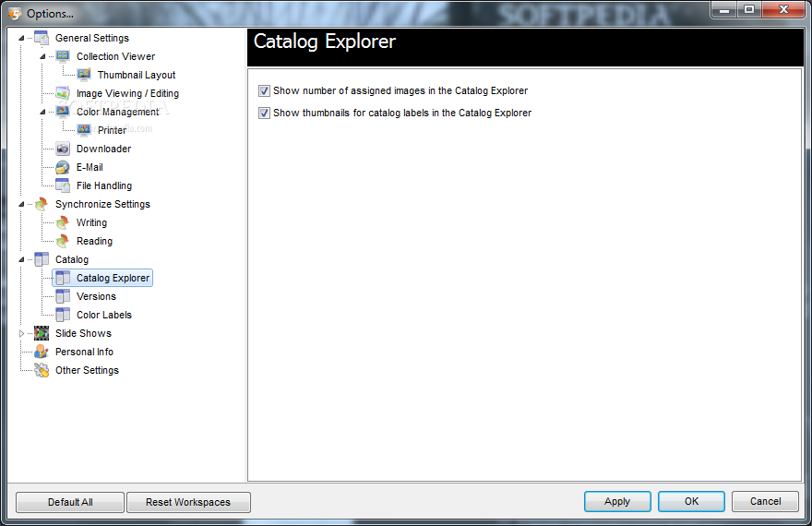Collapse the Color Management node
This screenshot has width=812, height=526.
[42, 112]
